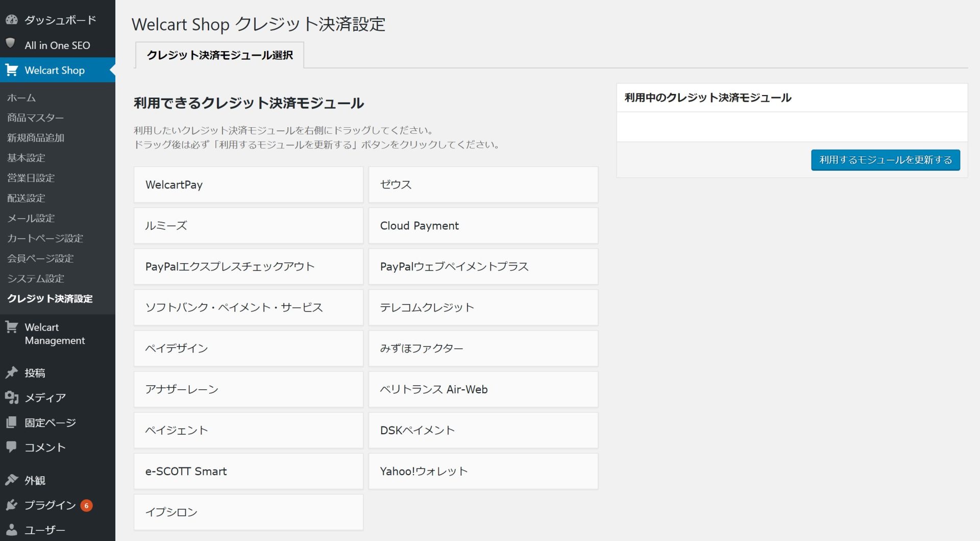Select the WelcartPay module card
The image size is (980, 541).
click(249, 184)
